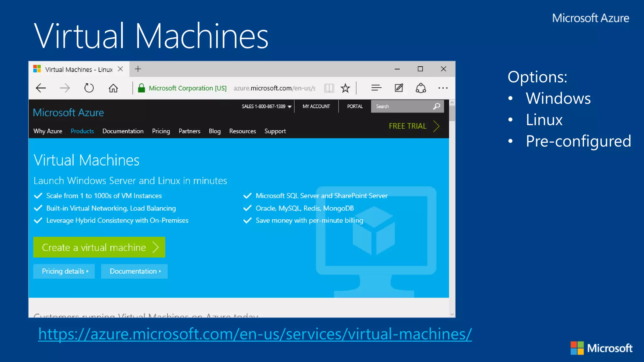Viewport: 644px width, 362px height.
Task: Click the 'Linux' bullet in Options
Action: (x=544, y=120)
